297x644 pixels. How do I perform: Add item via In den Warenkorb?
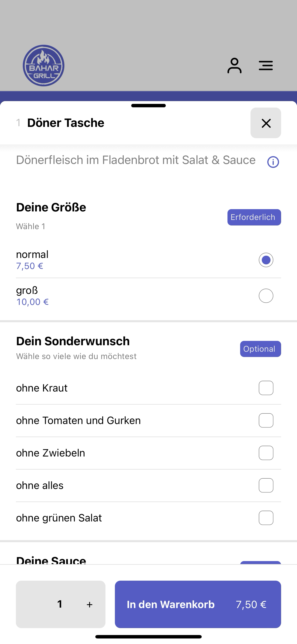[198, 605]
